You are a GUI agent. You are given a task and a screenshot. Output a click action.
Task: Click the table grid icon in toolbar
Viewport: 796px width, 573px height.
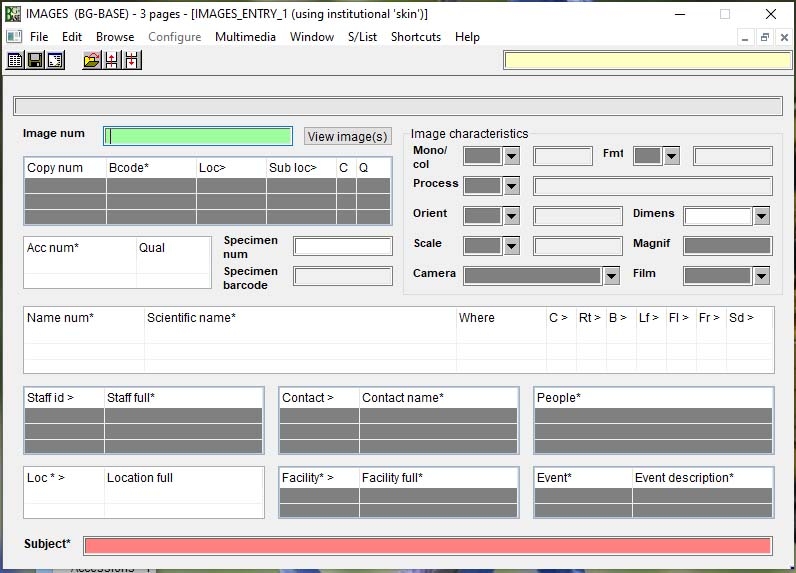pyautogui.click(x=15, y=61)
